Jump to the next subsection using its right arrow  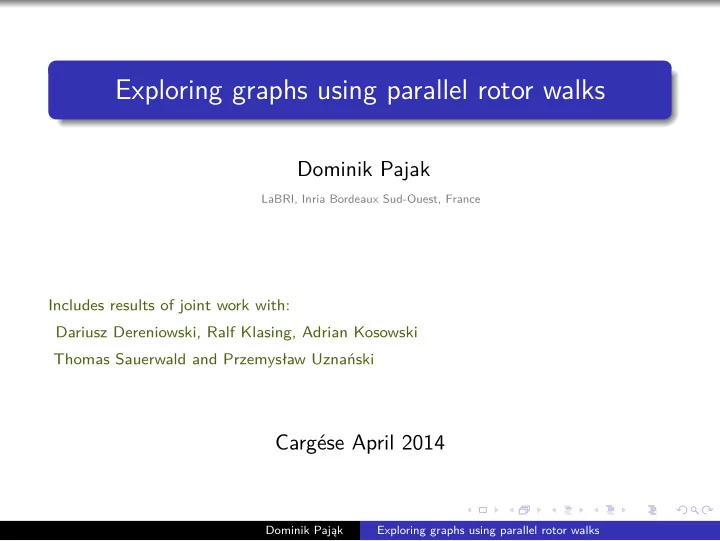pos(581,510)
